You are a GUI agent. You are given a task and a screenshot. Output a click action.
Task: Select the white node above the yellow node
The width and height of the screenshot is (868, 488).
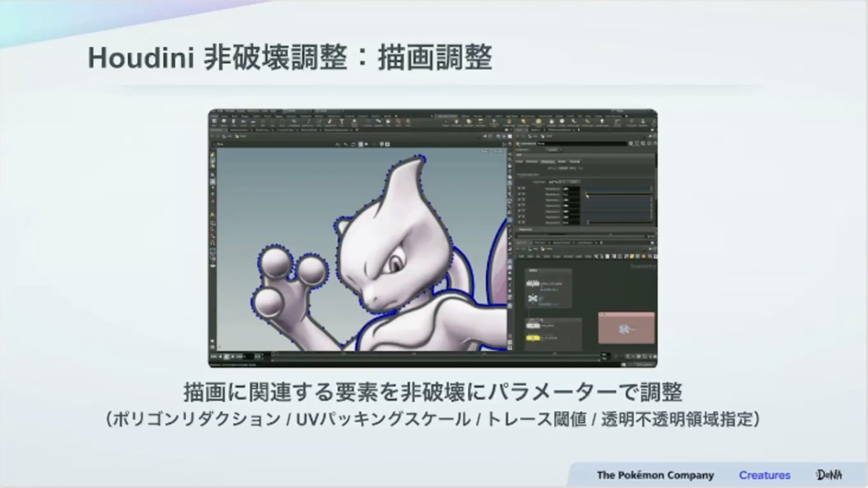(533, 325)
